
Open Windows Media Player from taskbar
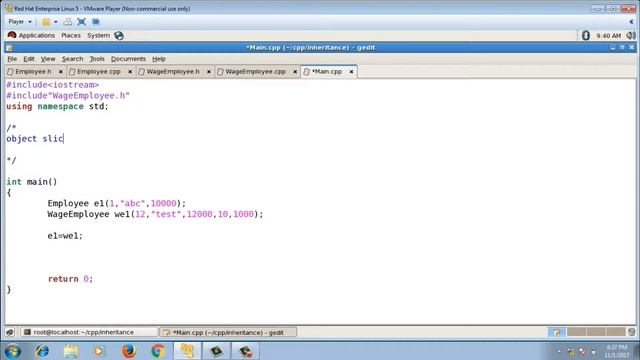pyautogui.click(x=99, y=351)
